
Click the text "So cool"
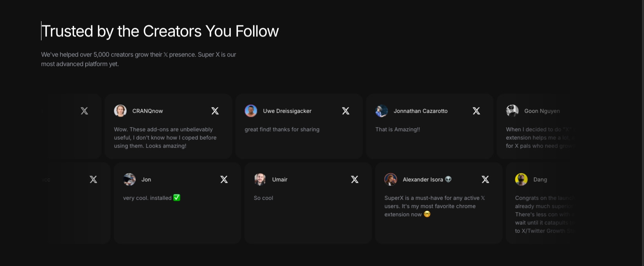coord(263,198)
